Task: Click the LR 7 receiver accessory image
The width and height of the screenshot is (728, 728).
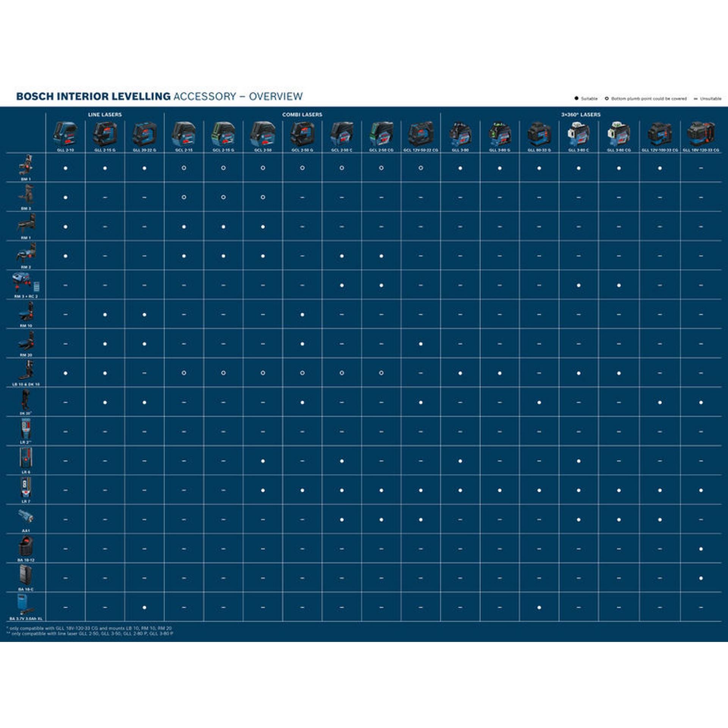Action: click(x=26, y=488)
